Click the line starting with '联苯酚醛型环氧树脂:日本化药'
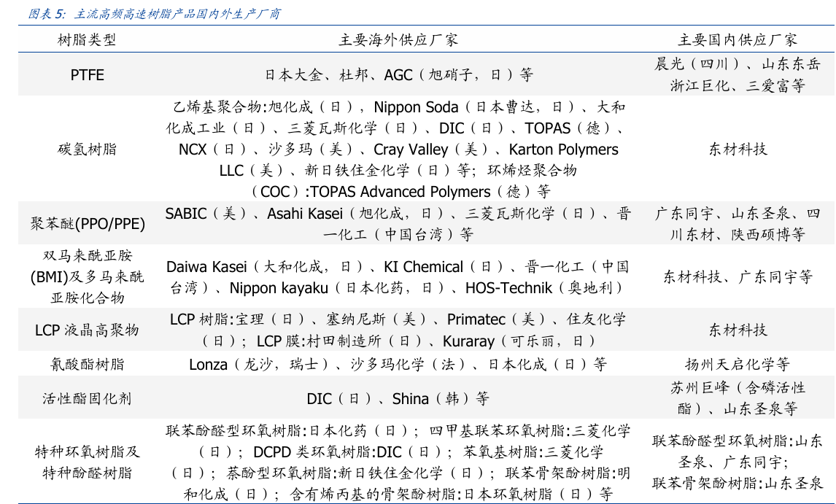836x504 pixels. coord(398,430)
